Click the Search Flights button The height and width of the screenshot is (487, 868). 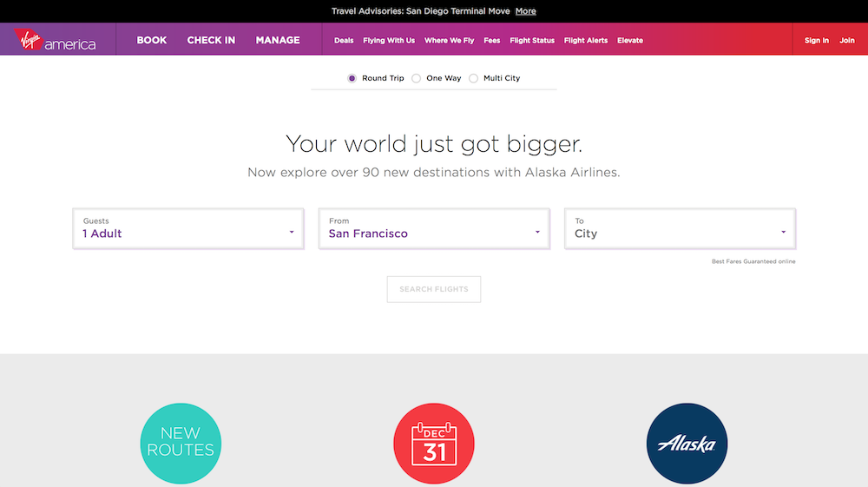(434, 289)
